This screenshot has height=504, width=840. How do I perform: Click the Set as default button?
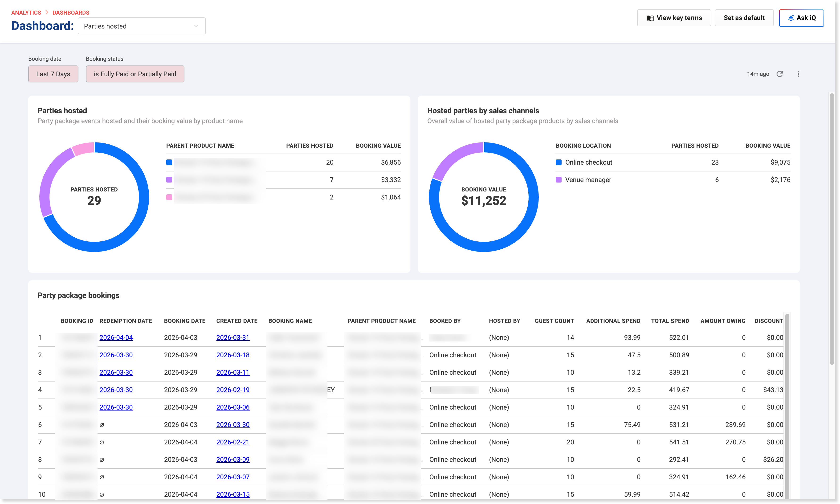pos(743,18)
